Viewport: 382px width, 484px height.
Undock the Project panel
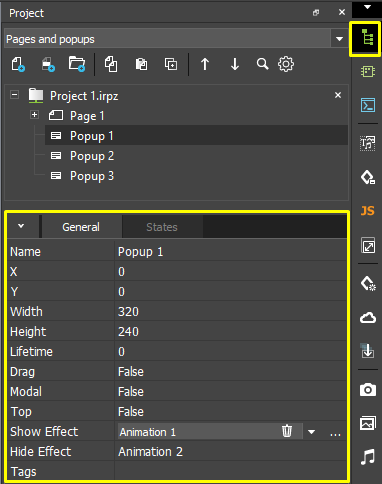(x=316, y=12)
